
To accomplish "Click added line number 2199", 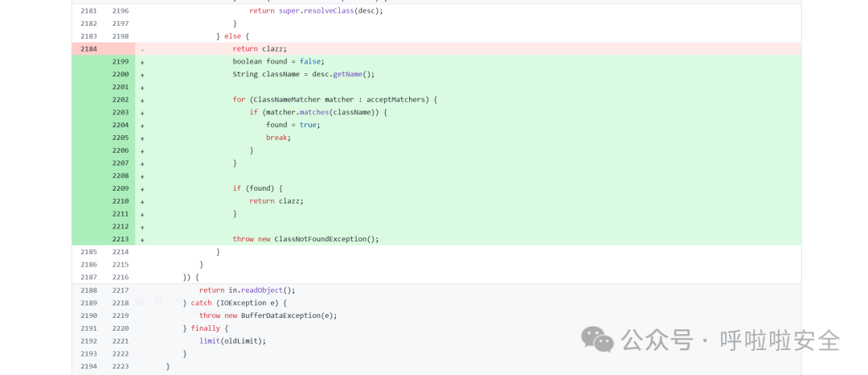I will click(x=120, y=61).
